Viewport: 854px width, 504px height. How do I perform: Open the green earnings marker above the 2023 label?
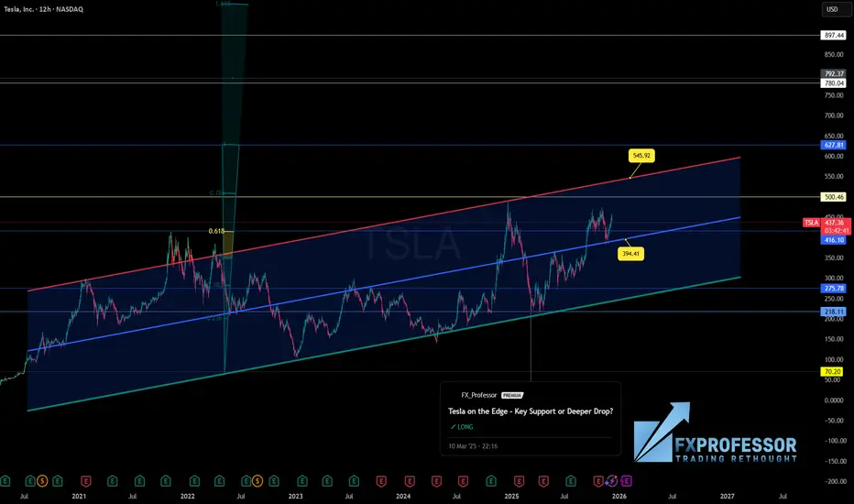click(302, 480)
